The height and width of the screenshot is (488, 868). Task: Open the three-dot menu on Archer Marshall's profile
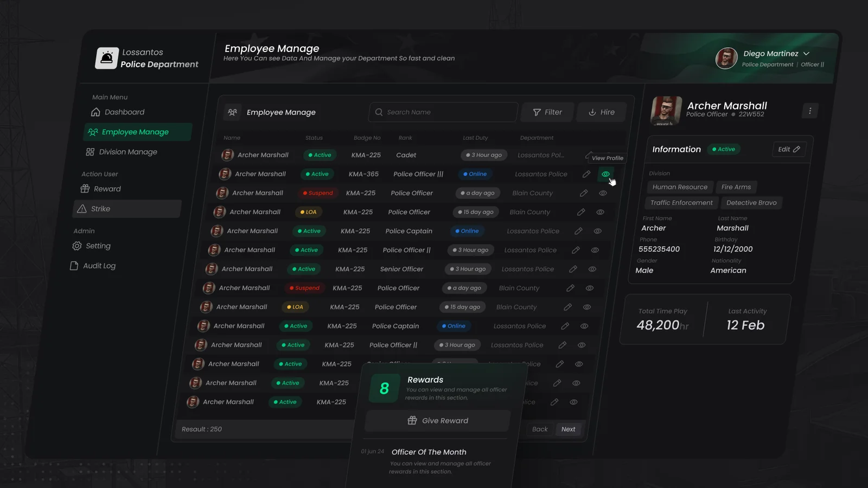[810, 111]
